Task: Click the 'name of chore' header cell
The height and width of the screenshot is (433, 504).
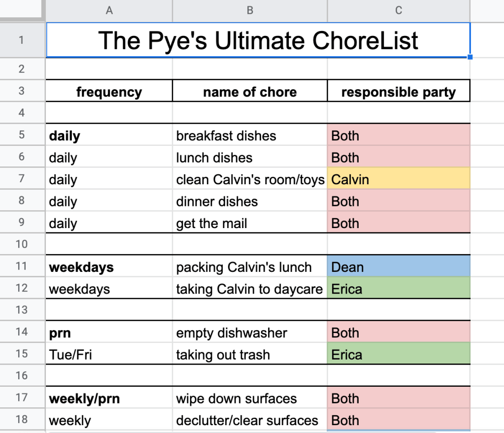Action: tap(250, 92)
